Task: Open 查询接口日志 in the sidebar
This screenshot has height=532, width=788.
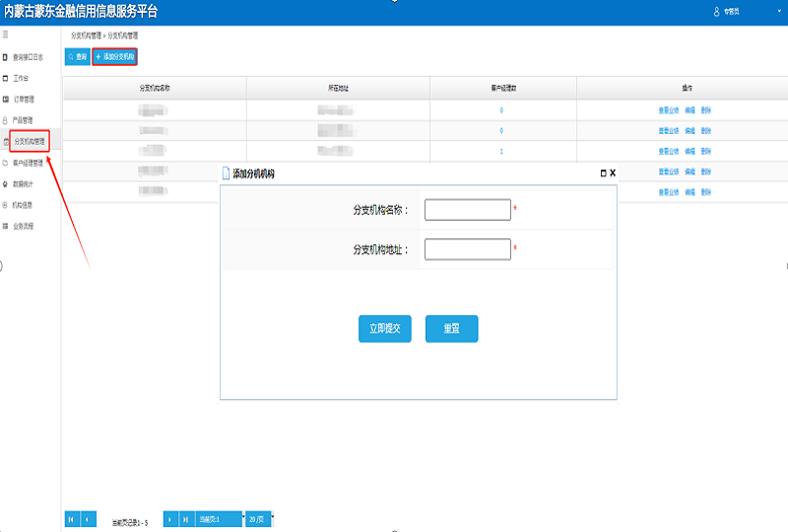Action: click(28, 57)
